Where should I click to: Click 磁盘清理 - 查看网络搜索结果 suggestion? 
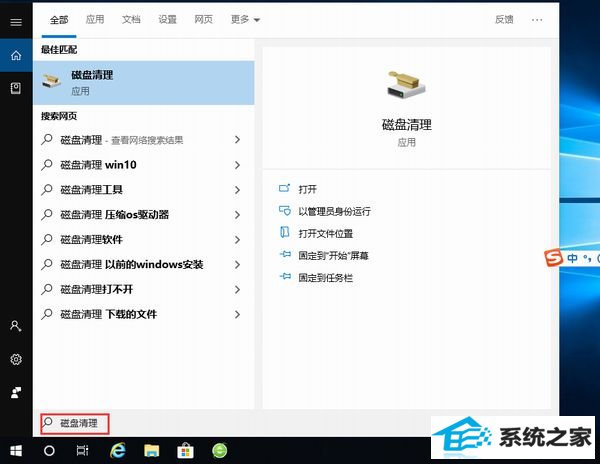[122, 140]
